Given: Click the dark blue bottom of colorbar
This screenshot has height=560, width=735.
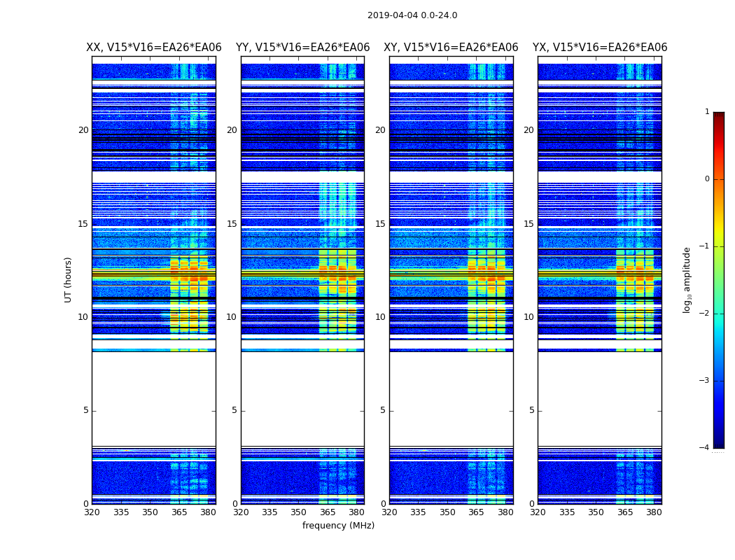Looking at the screenshot, I should tap(719, 442).
